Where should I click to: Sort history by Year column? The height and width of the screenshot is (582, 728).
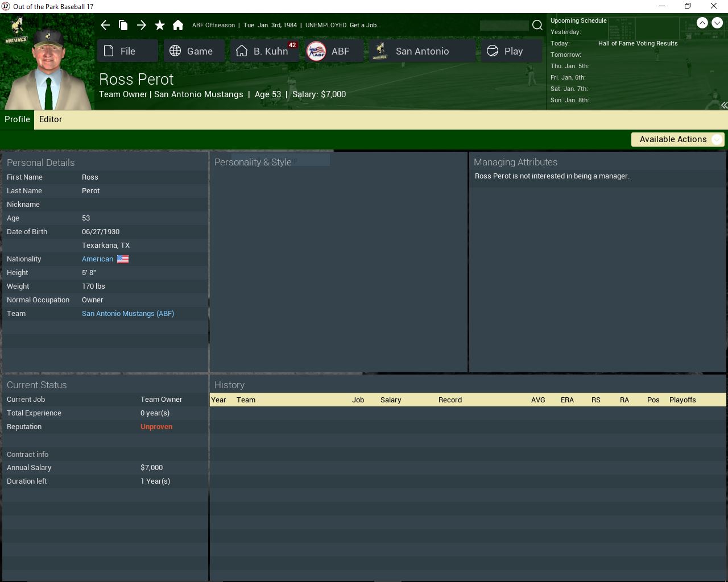[x=218, y=400]
